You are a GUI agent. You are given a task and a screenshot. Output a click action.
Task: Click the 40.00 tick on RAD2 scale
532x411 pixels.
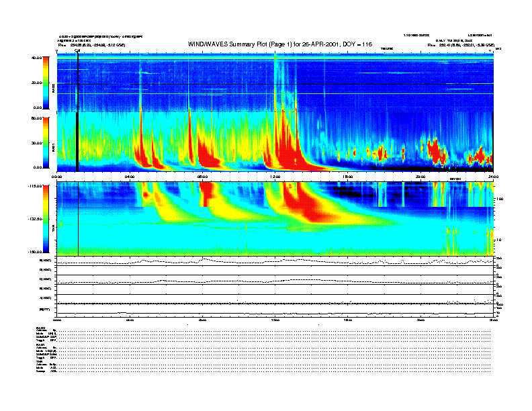36,58
